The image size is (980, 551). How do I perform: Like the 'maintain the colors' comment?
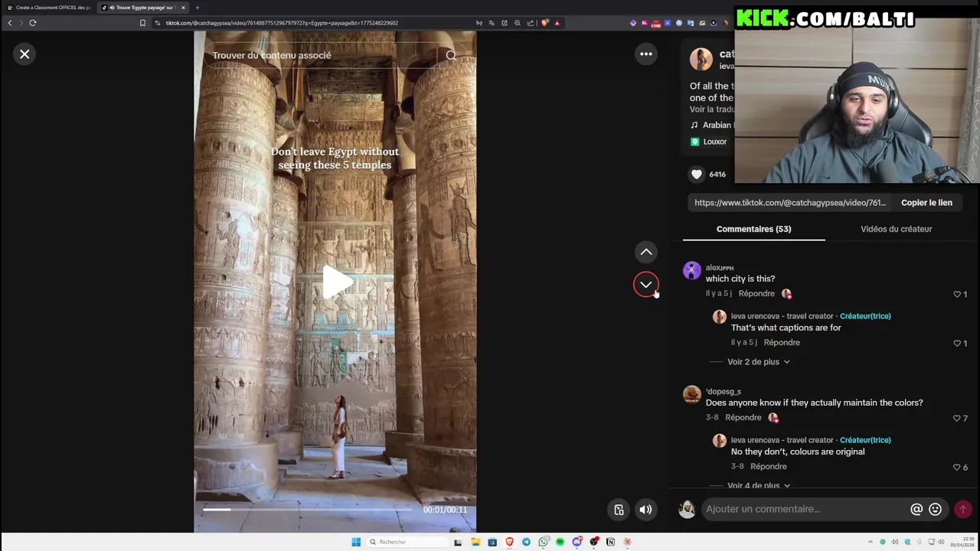click(x=957, y=418)
